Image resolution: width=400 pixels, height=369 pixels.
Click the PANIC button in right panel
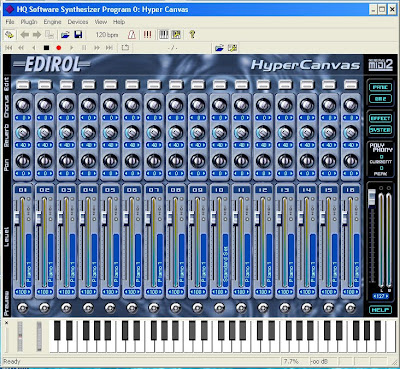pyautogui.click(x=380, y=87)
